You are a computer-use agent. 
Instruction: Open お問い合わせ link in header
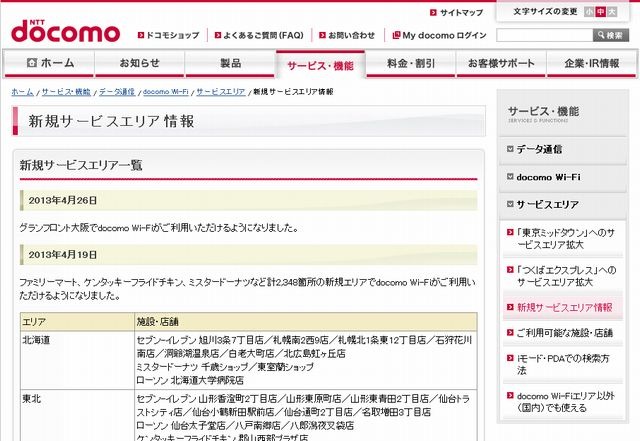(x=351, y=36)
